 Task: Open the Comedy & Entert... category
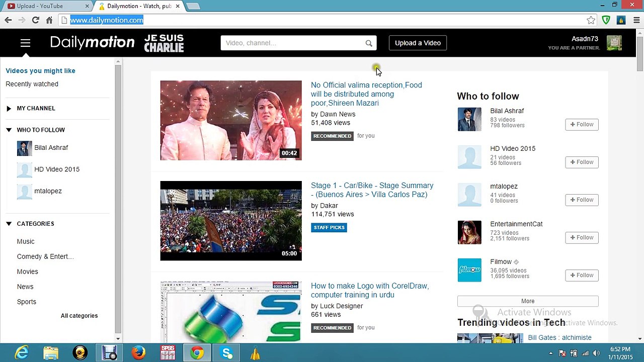click(x=45, y=256)
